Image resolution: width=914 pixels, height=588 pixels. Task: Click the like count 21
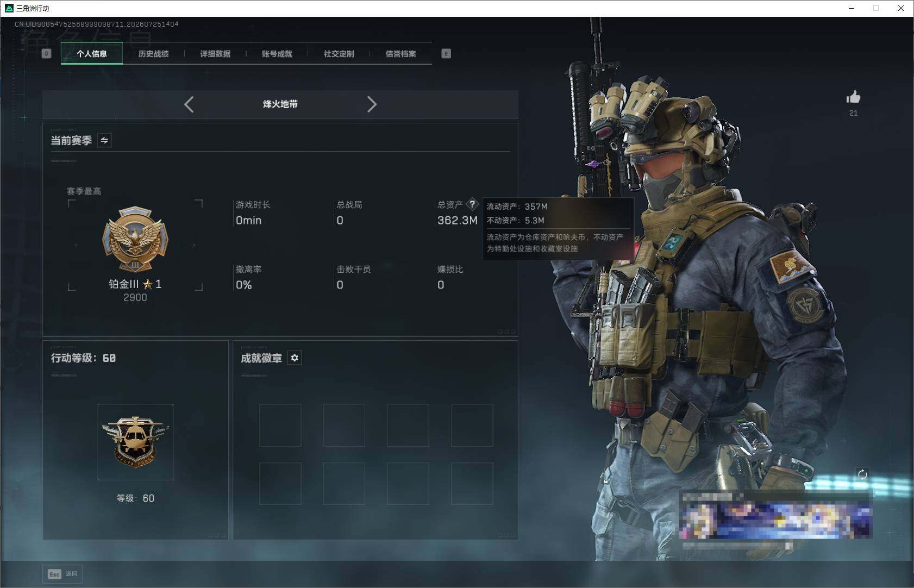[853, 113]
